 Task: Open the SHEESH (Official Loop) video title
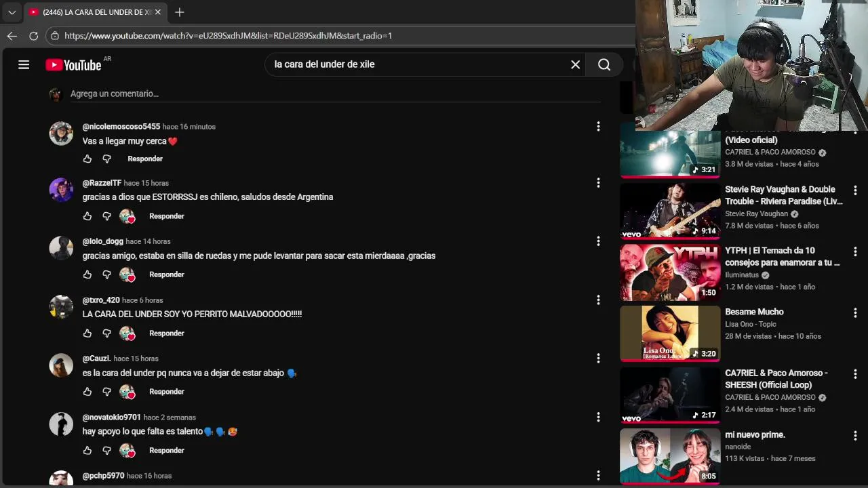(x=776, y=379)
